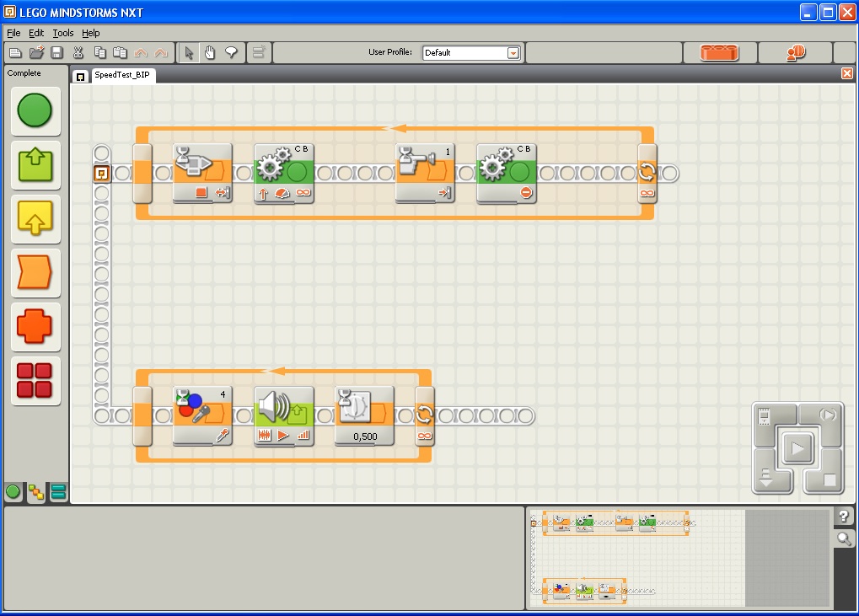Open the Help question mark tab

[844, 516]
